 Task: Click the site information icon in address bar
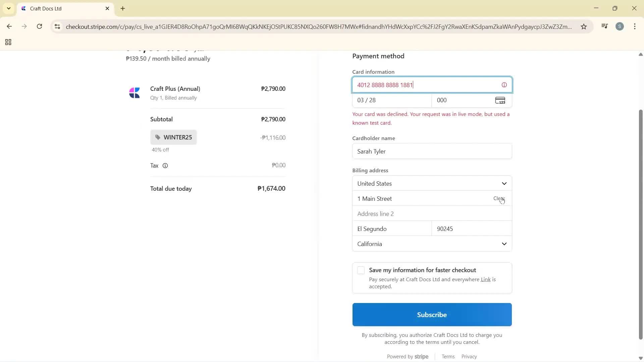[57, 27]
